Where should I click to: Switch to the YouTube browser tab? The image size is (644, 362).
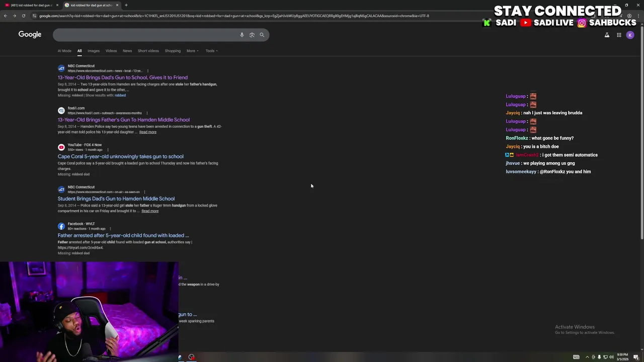click(x=30, y=5)
